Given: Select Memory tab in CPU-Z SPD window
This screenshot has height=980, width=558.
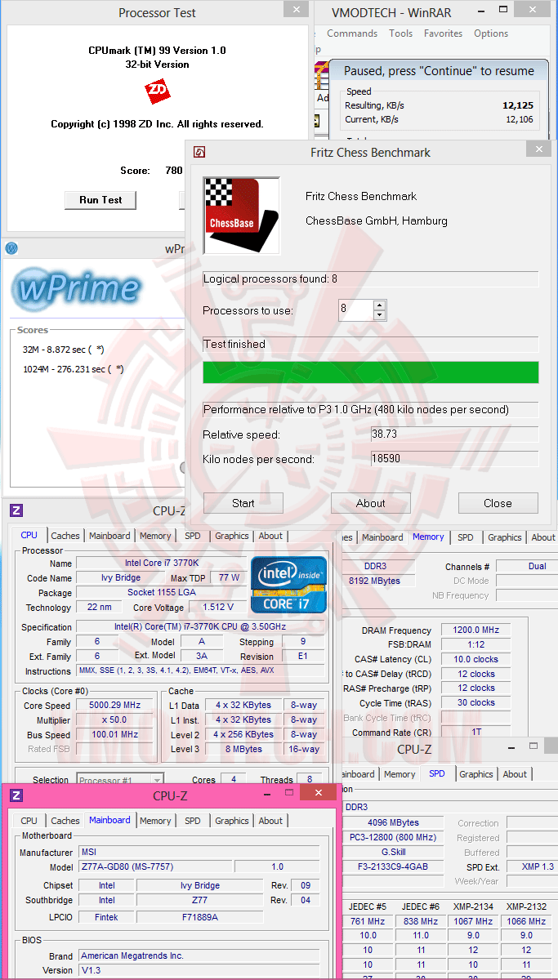Looking at the screenshot, I should click(400, 774).
